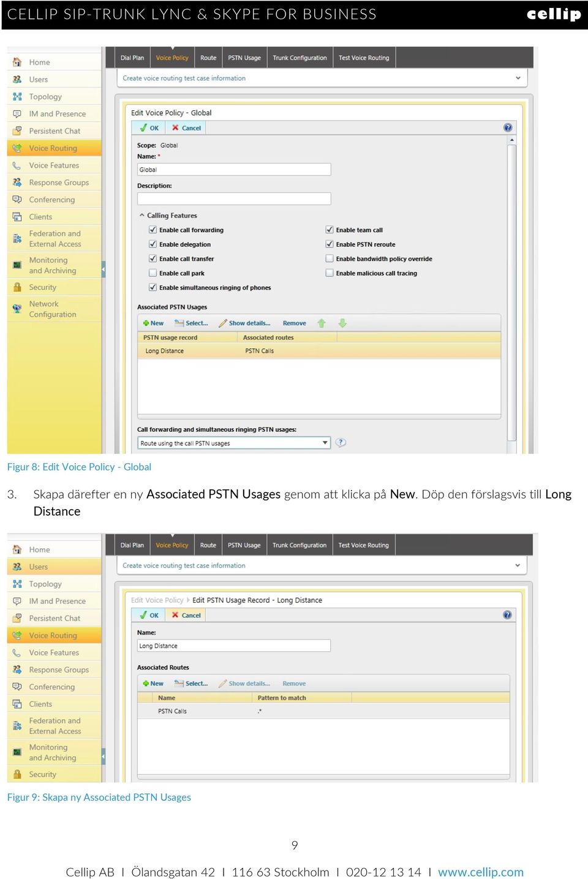Click the Topology icon in the Figure 8 sidebar
588x879 pixels.
[17, 96]
